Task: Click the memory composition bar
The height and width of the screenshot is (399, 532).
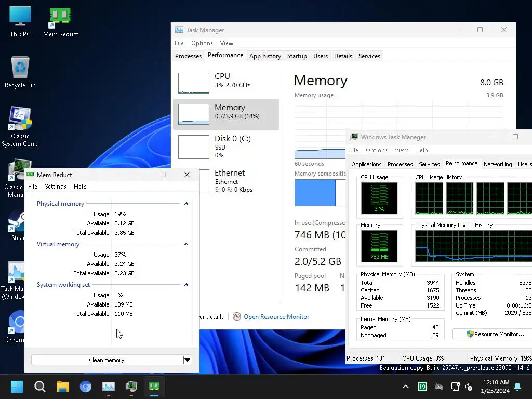Action: point(320,193)
